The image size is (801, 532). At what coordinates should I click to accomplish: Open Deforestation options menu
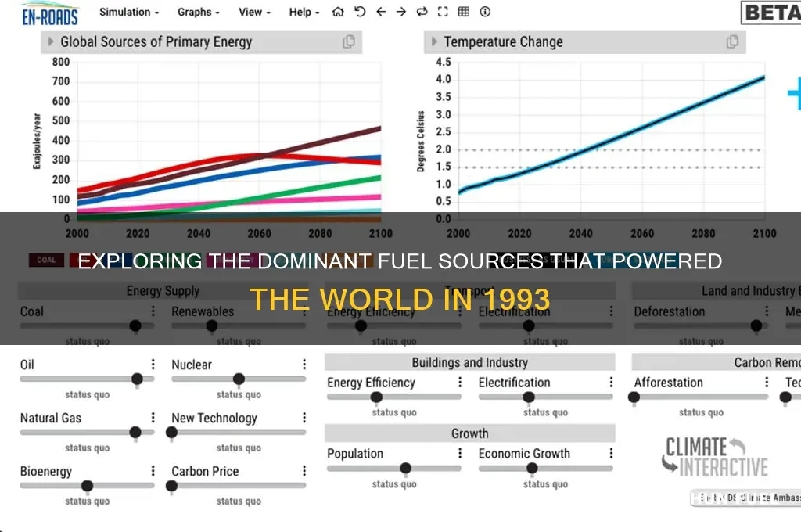tap(767, 311)
